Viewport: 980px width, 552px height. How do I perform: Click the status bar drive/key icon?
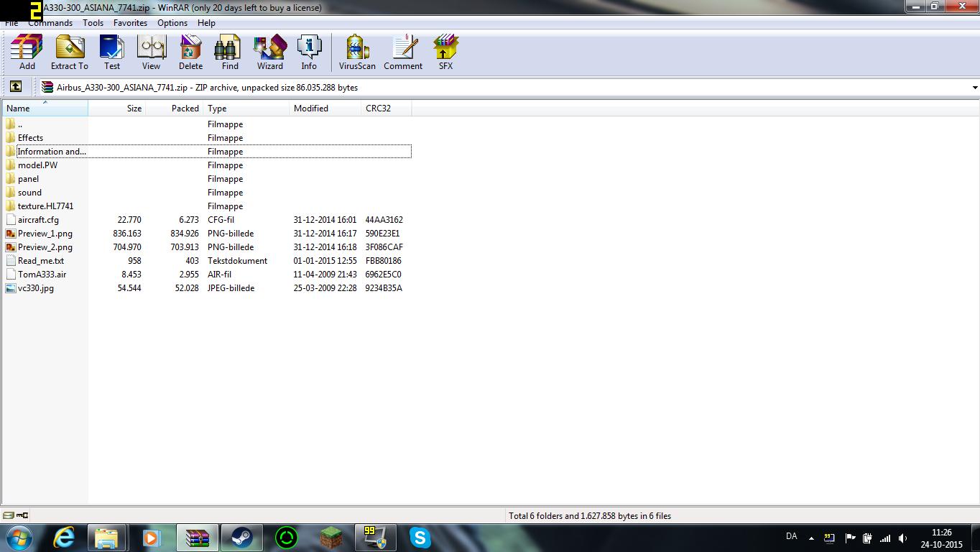[x=16, y=515]
